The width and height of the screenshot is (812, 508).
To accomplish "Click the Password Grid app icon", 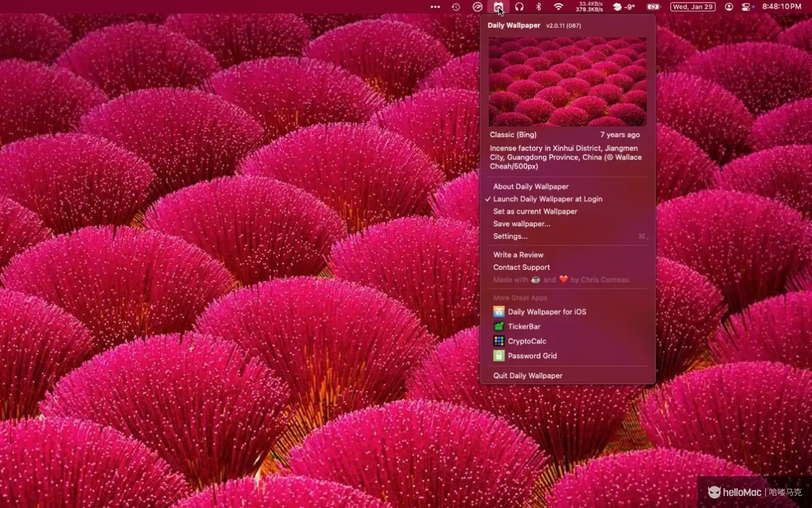I will click(499, 356).
